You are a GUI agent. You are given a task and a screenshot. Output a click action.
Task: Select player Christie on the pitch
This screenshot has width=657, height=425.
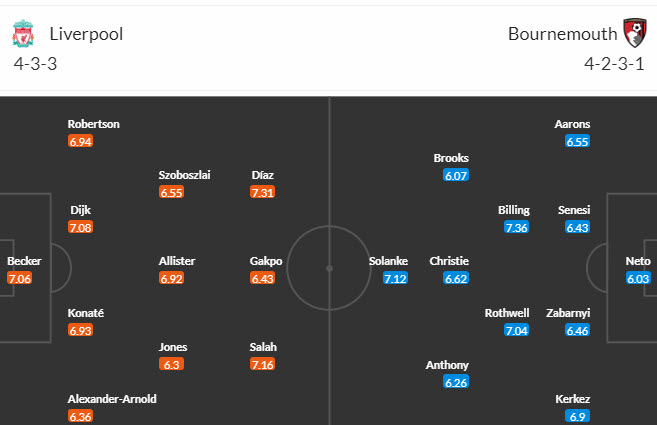click(449, 261)
